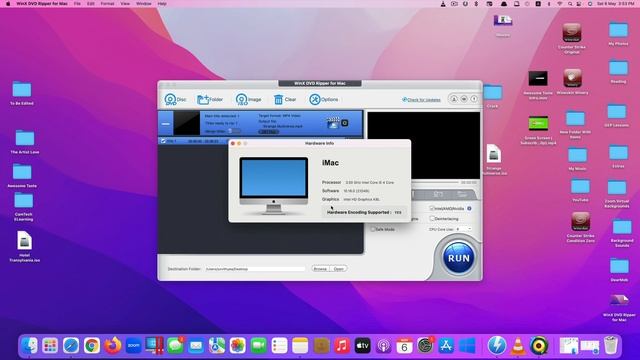Open App Store from the Dock
This screenshot has height=360, width=640.
[446, 346]
